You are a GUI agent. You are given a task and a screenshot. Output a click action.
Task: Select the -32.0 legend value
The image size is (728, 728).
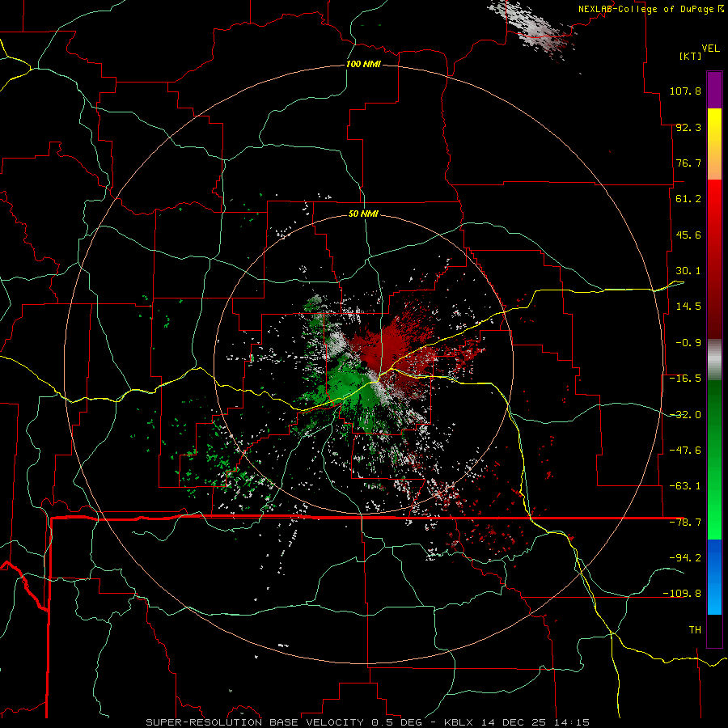click(685, 415)
